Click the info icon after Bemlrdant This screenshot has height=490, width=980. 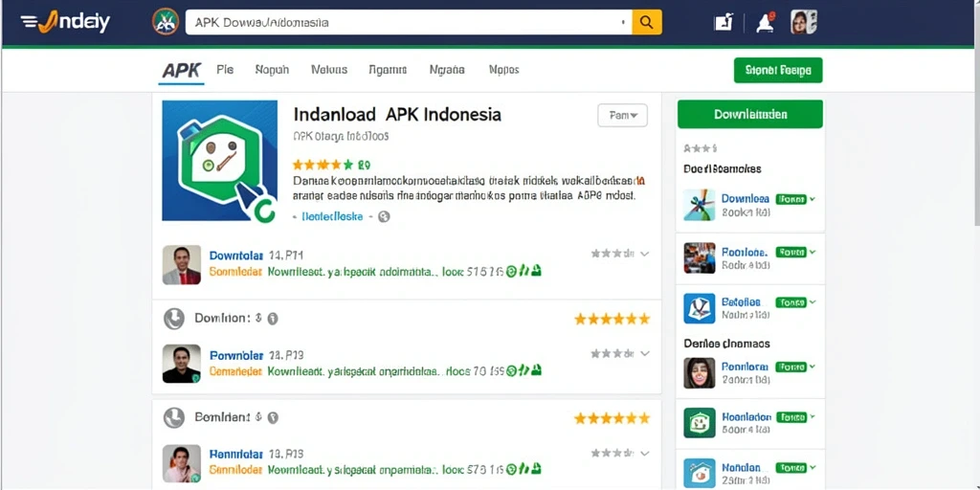(273, 417)
